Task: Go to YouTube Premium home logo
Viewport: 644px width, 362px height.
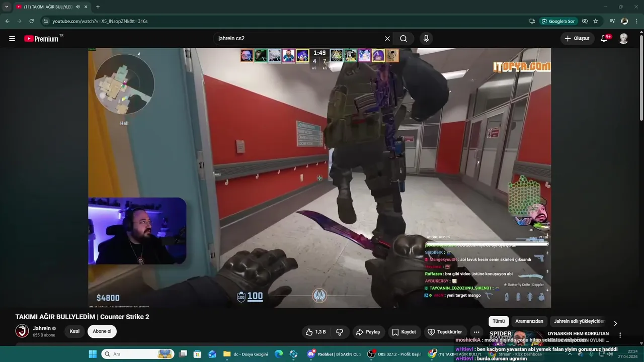Action: click(41, 39)
